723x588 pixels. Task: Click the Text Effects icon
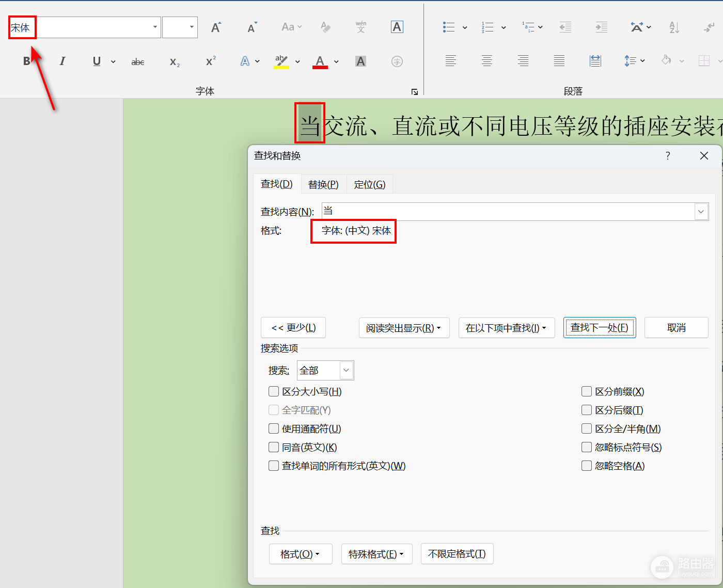pos(245,61)
